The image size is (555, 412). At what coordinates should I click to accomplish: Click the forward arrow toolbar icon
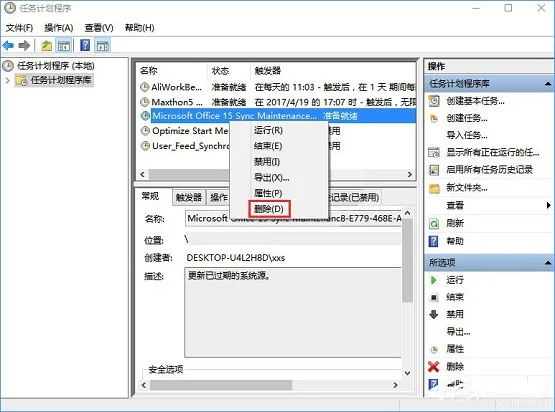click(24, 45)
